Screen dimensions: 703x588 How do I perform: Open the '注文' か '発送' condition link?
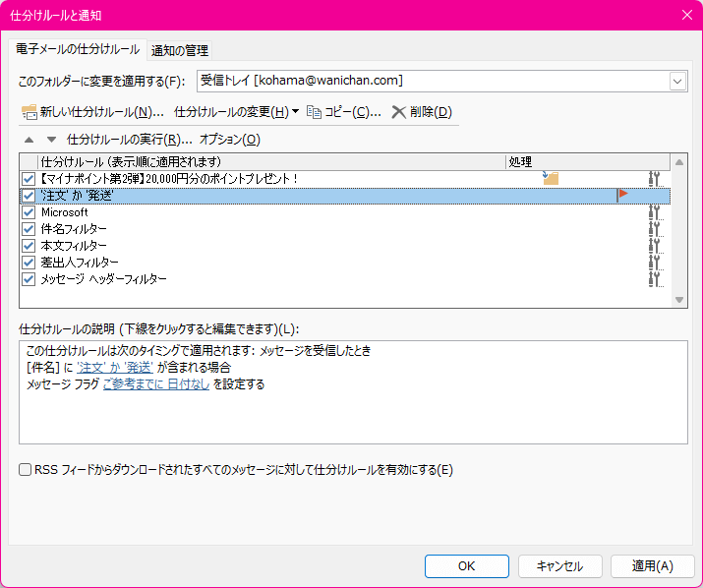pos(115,368)
